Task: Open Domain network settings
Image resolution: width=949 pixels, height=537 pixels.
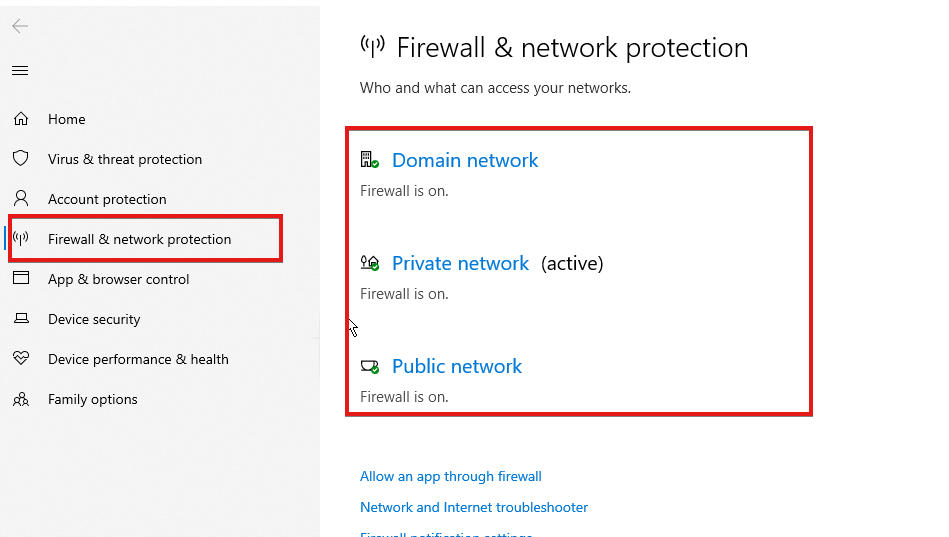Action: click(465, 160)
